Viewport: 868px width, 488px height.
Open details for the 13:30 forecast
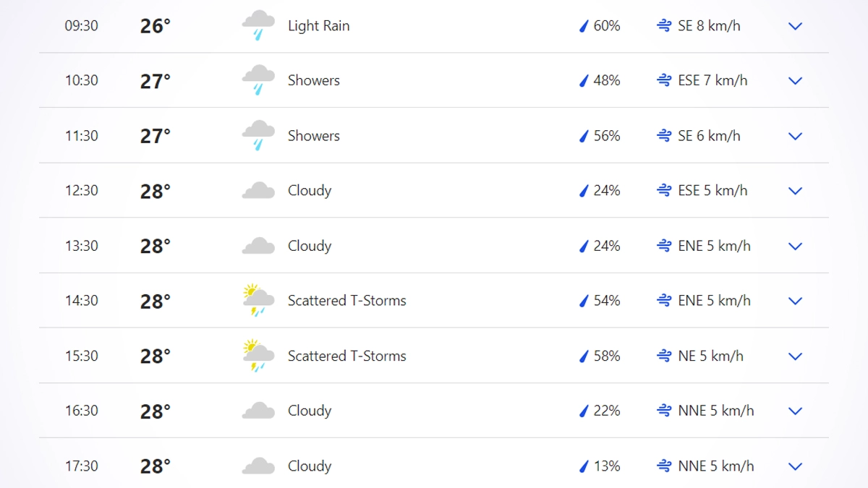[795, 246]
